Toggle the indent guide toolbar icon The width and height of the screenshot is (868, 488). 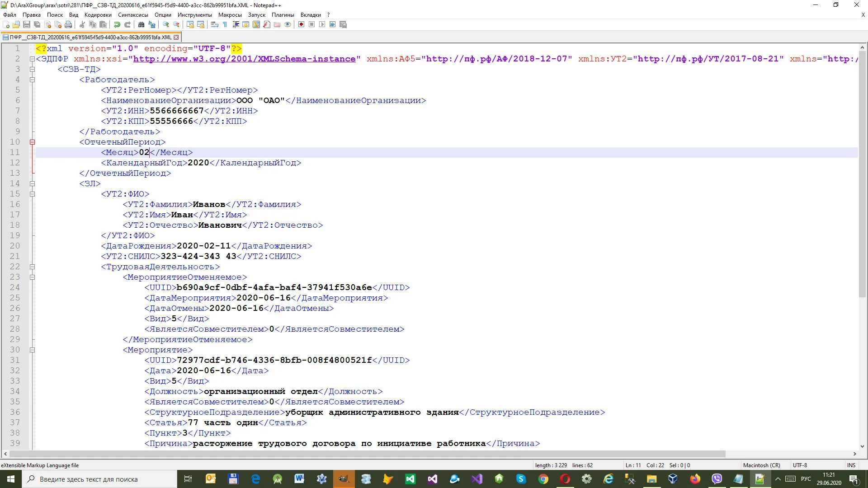[x=236, y=24]
